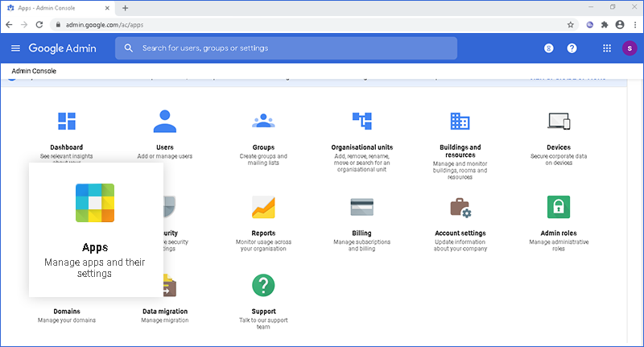Click the Help question mark button
644x347 pixels.
(x=572, y=48)
